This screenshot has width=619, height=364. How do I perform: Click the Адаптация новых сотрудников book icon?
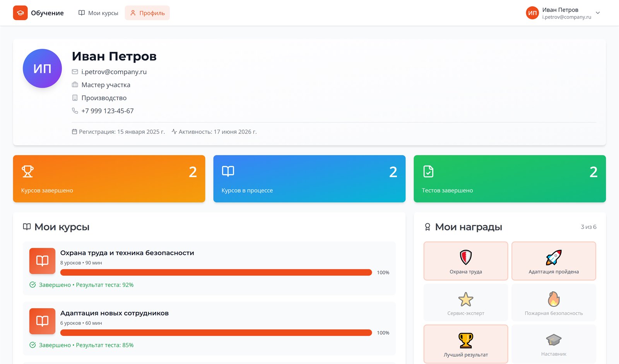[42, 321]
